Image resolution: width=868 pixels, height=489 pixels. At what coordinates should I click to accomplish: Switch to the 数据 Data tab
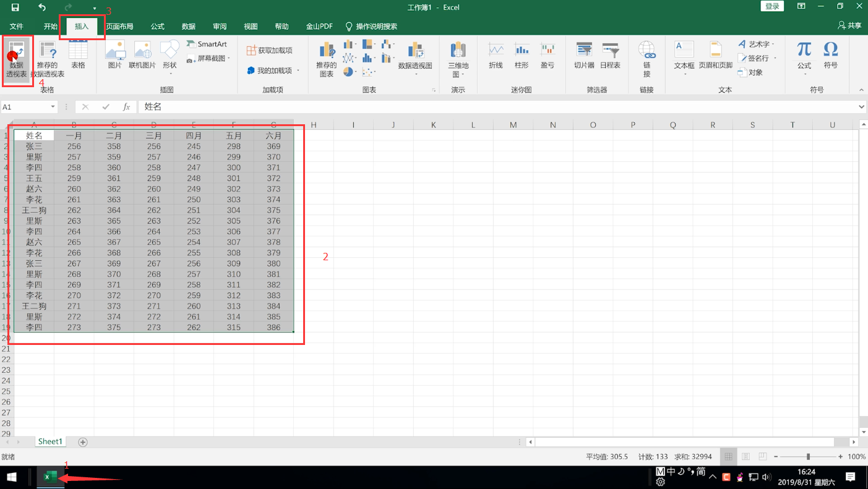tap(189, 26)
